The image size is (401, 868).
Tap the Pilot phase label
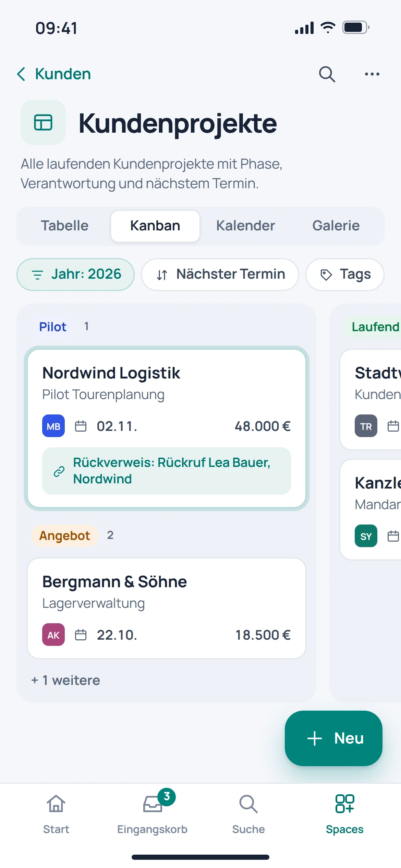coord(53,327)
